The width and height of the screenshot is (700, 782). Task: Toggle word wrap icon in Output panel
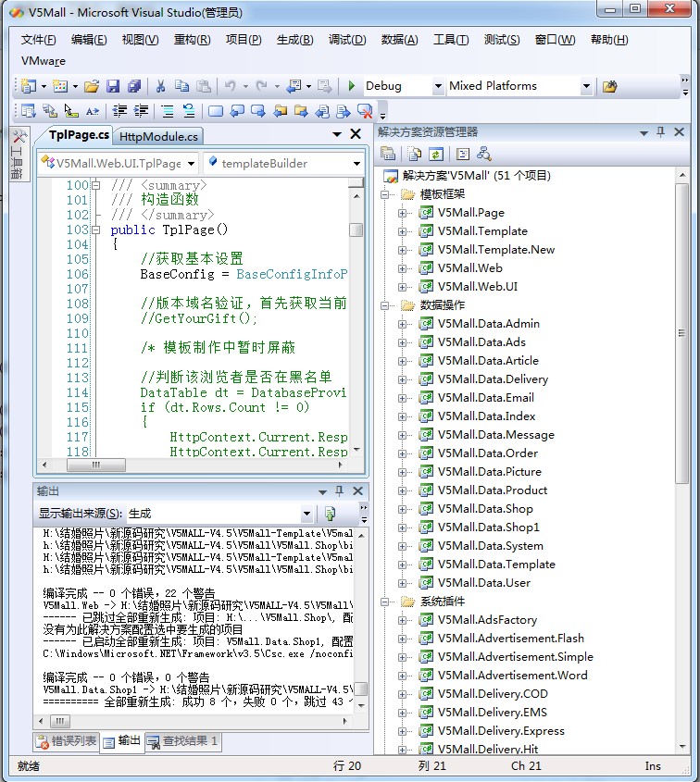tap(330, 514)
